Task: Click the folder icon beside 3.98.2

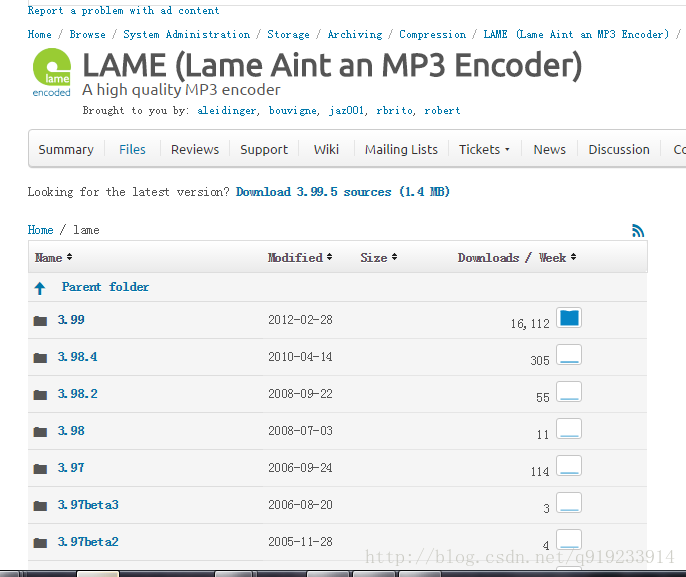Action: click(x=40, y=395)
